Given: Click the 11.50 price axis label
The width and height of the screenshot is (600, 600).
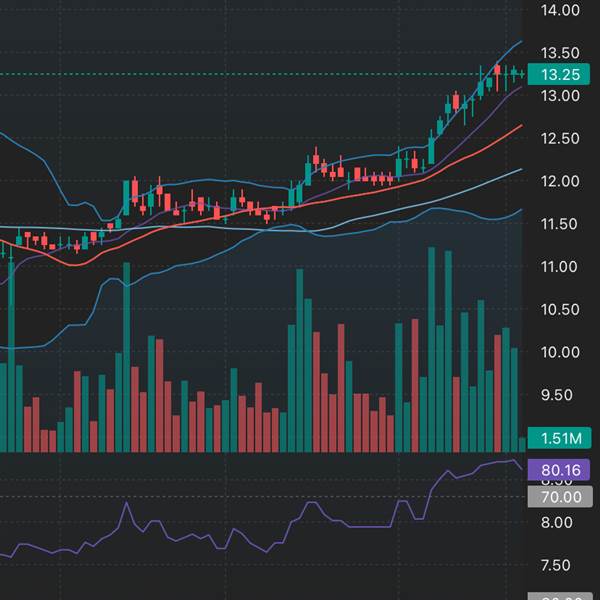Looking at the screenshot, I should tap(560, 224).
